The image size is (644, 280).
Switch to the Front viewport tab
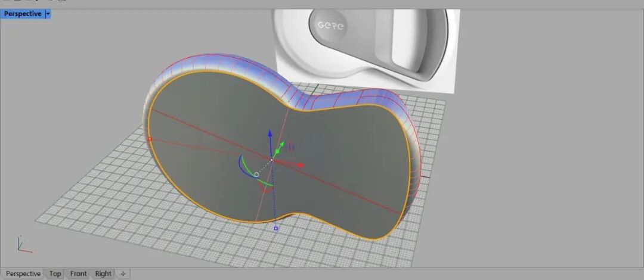pos(78,273)
